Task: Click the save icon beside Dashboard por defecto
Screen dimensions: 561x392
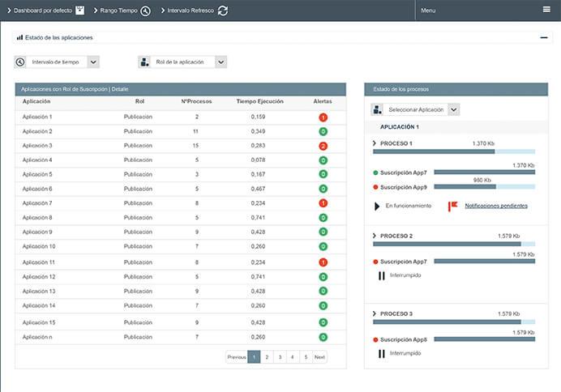Action: click(x=79, y=11)
